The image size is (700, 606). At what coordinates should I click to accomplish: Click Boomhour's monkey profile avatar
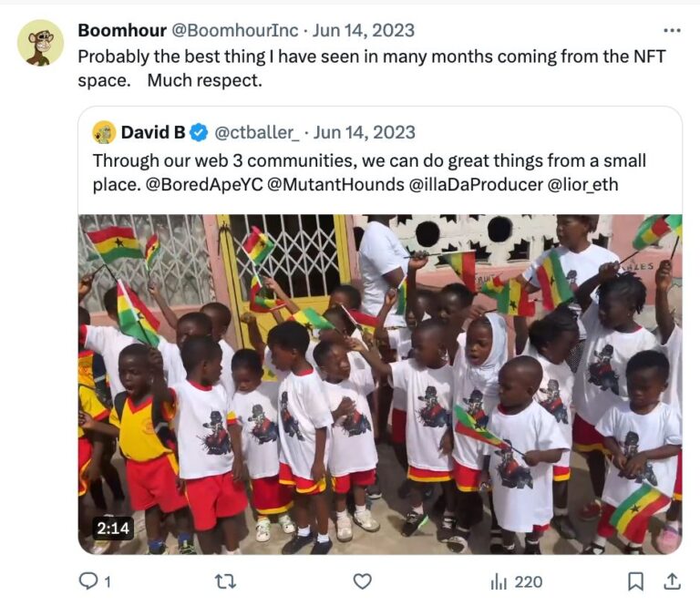click(40, 43)
